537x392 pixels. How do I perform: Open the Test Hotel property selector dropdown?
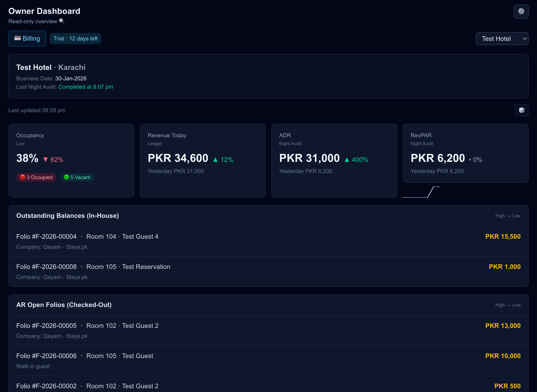(502, 39)
